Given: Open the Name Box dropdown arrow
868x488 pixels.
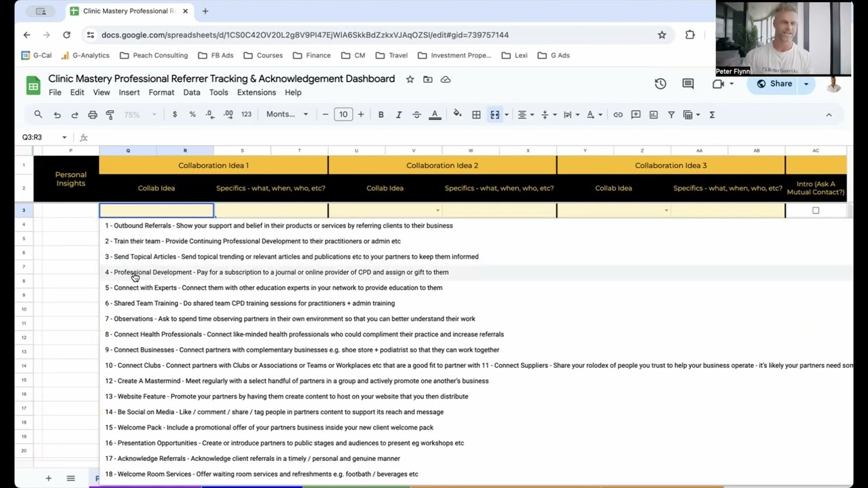Looking at the screenshot, I should pos(64,137).
